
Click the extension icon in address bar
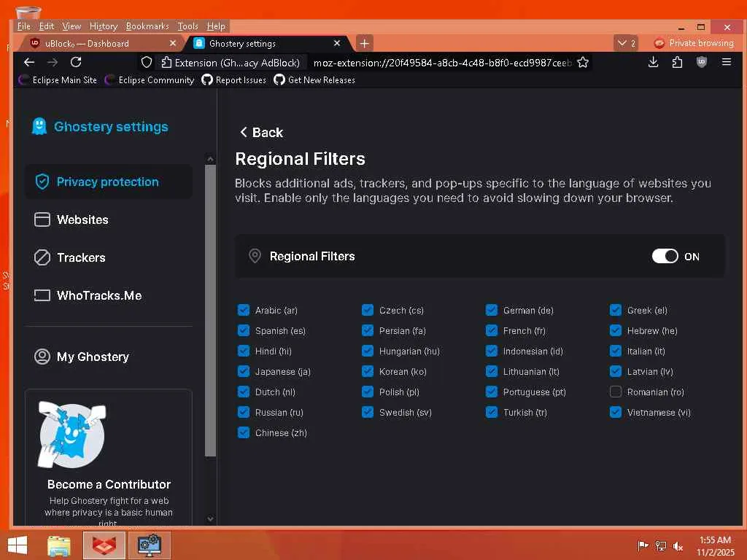166,63
